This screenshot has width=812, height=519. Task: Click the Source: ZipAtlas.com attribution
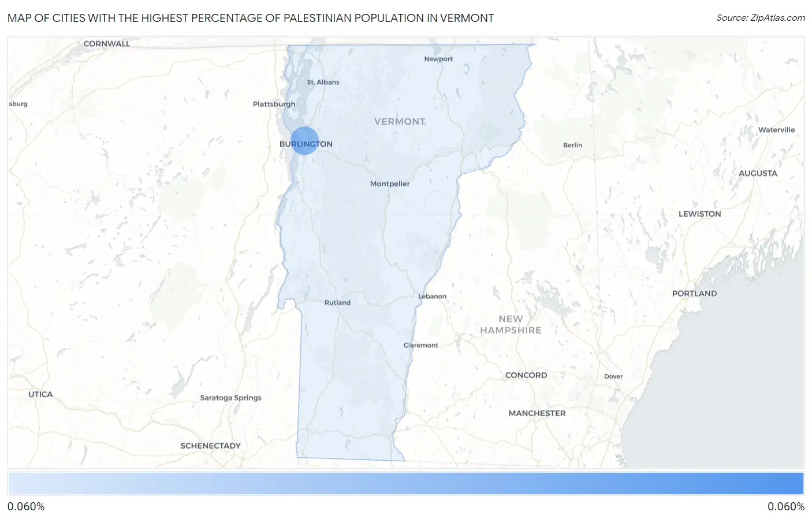[761, 18]
